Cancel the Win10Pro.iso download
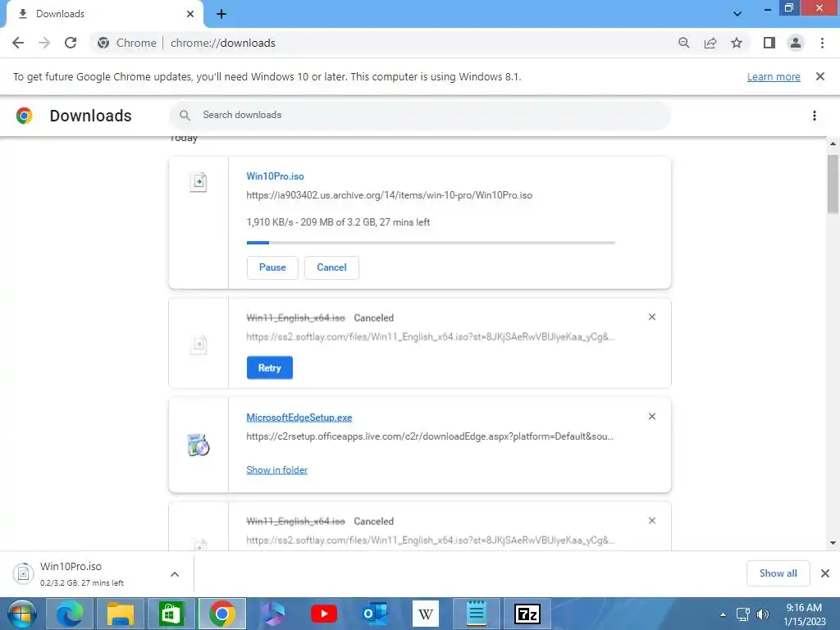 click(x=331, y=267)
